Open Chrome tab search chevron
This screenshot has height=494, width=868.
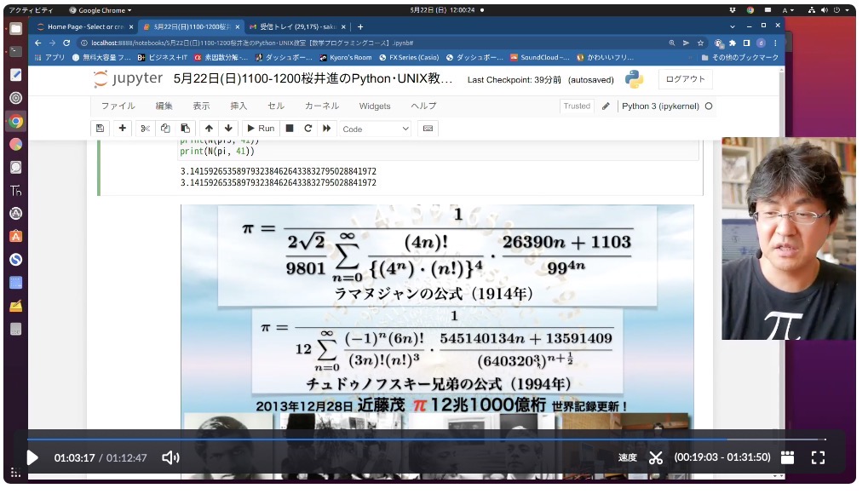(x=733, y=26)
